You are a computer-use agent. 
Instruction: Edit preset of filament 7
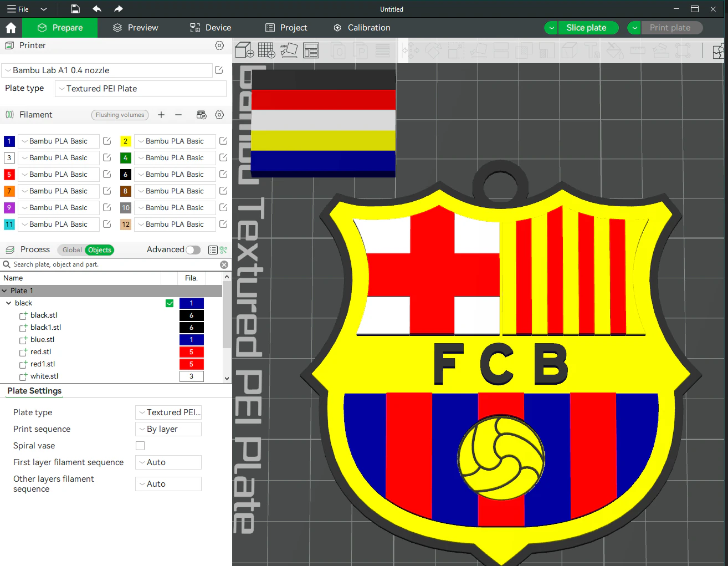107,191
